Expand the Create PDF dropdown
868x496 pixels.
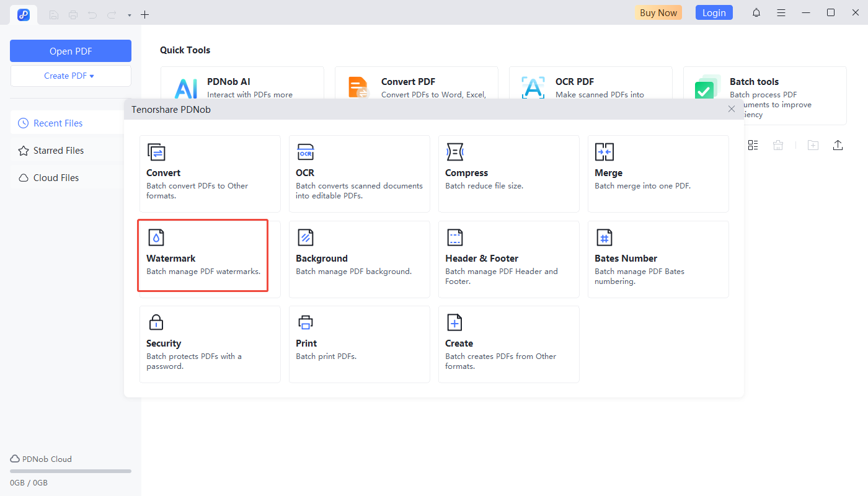70,76
